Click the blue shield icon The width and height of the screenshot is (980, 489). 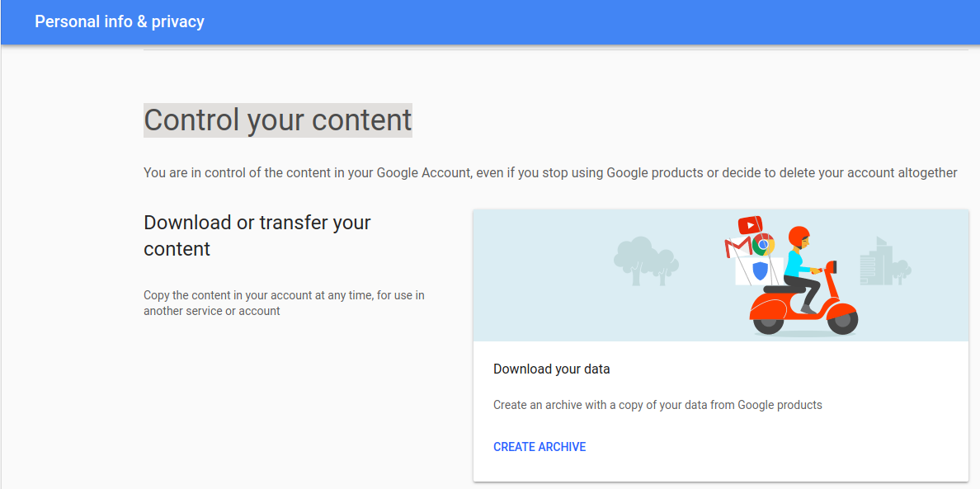coord(761,270)
